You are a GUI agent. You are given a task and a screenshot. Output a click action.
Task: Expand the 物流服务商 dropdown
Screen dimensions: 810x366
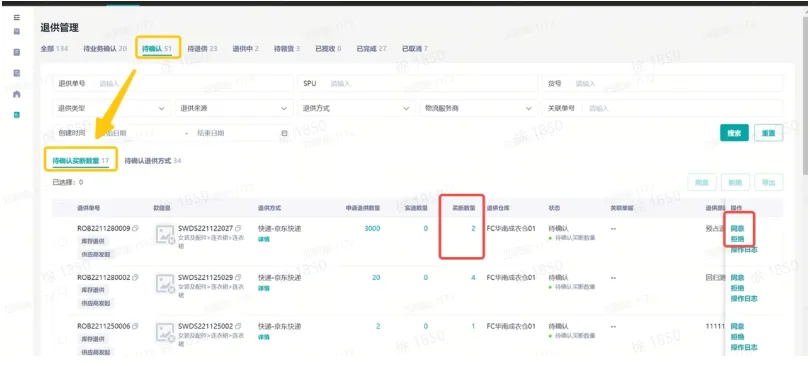(478, 108)
